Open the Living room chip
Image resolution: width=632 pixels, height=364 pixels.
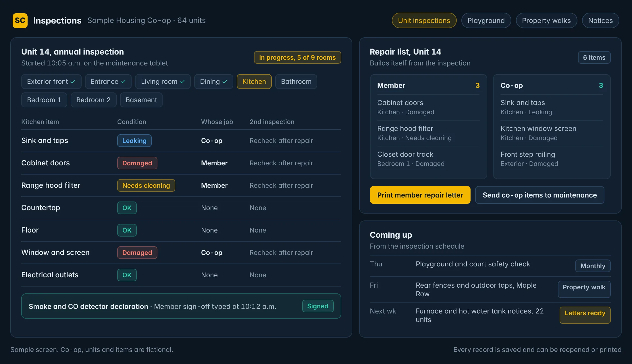(x=163, y=82)
